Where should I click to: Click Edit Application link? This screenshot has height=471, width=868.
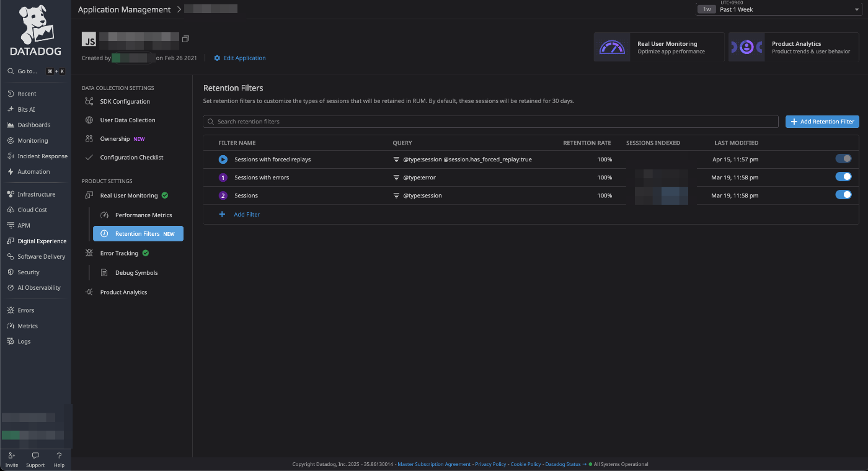[x=240, y=58]
